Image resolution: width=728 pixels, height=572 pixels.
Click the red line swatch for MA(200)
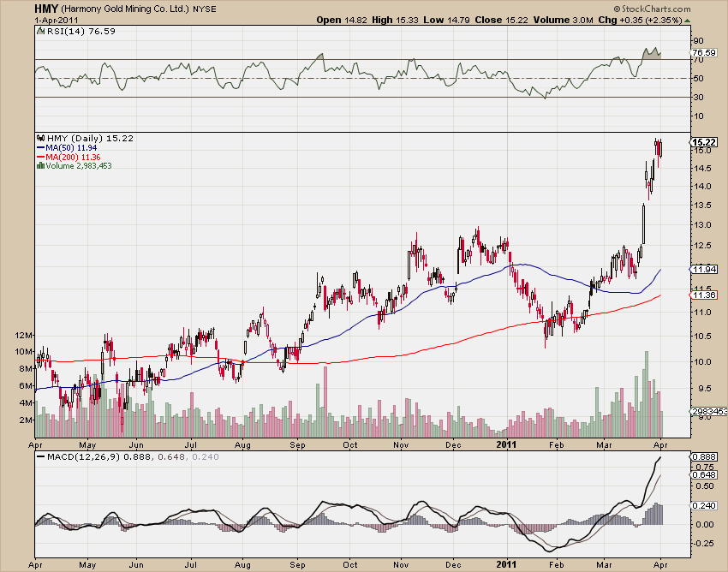point(41,157)
